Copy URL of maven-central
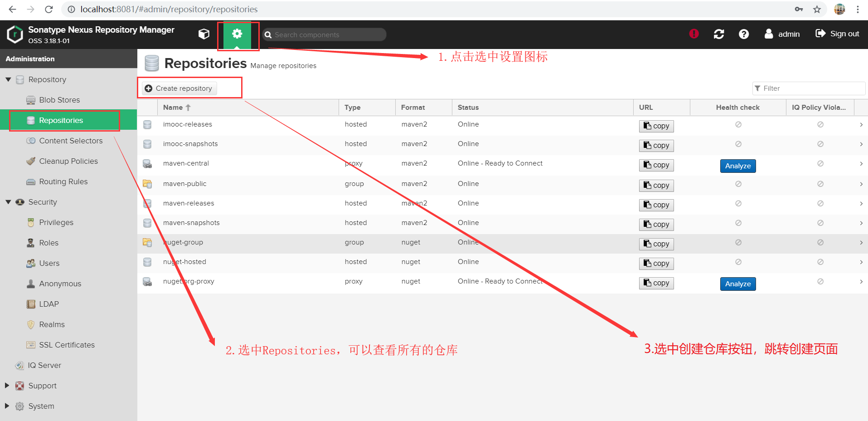This screenshot has width=868, height=421. click(x=656, y=165)
